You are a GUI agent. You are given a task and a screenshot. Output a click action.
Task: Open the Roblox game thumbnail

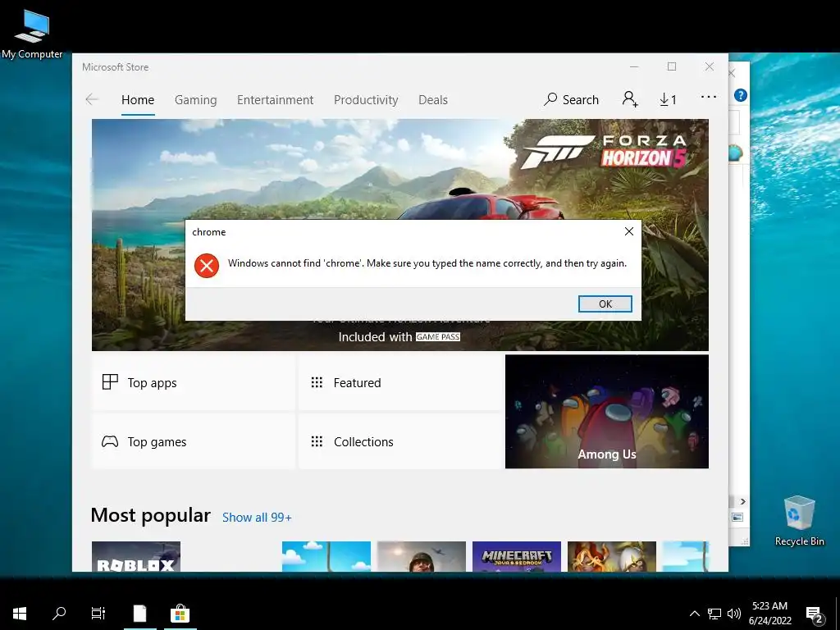136,556
